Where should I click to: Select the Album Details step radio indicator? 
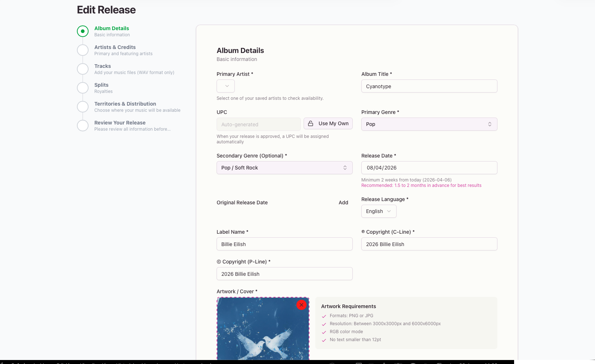click(x=83, y=31)
